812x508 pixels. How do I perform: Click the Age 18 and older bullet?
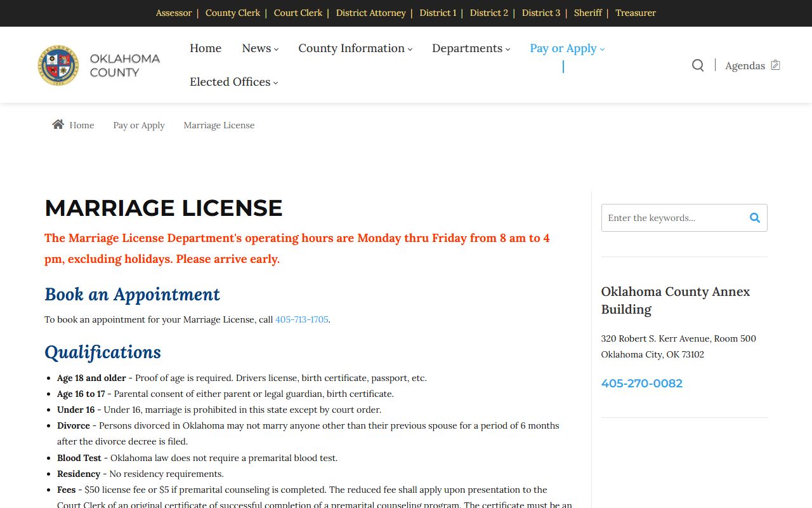(x=242, y=378)
